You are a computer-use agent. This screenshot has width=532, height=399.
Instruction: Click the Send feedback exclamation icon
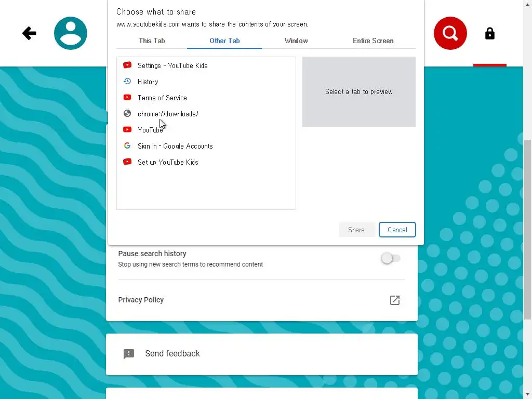pyautogui.click(x=129, y=354)
